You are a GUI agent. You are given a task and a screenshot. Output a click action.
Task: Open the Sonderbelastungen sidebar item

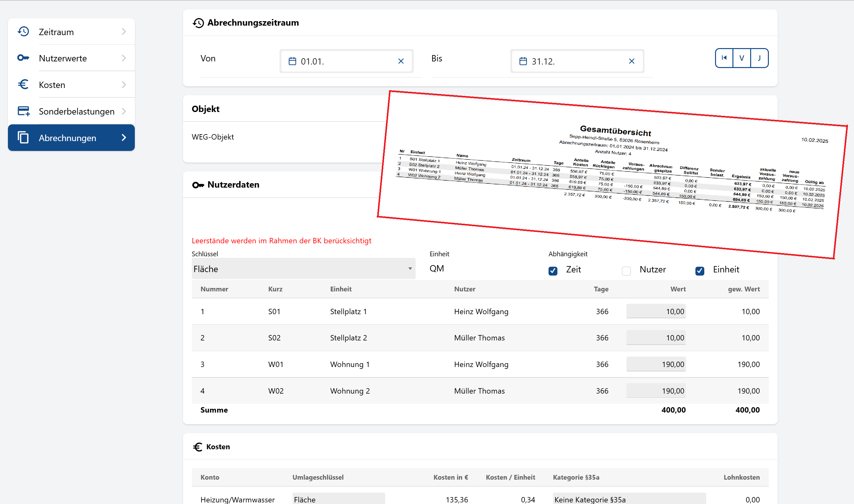click(x=71, y=111)
